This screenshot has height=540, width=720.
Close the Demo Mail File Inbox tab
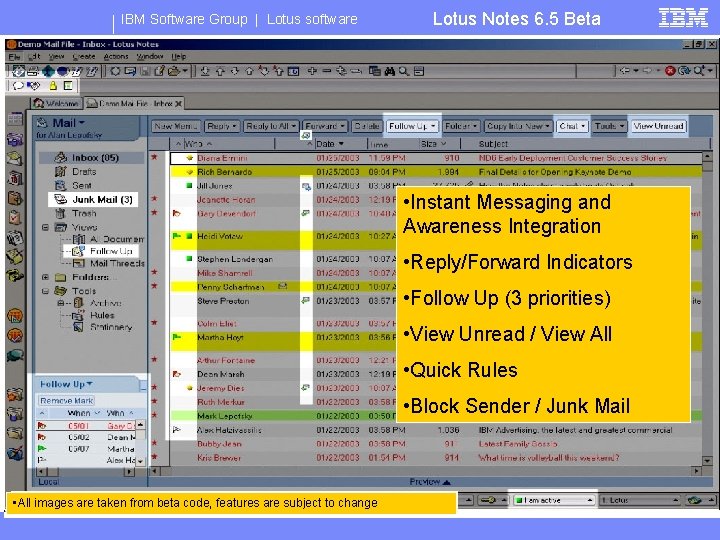point(178,103)
